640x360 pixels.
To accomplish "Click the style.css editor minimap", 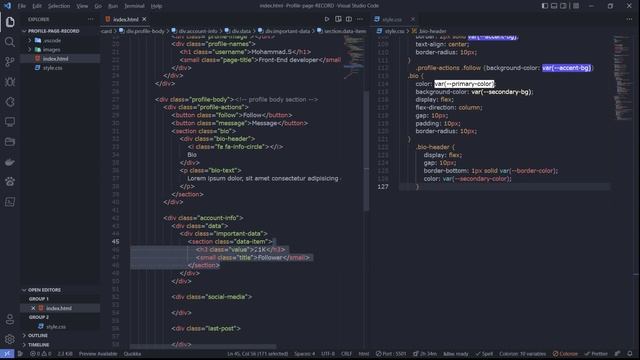I will [622, 78].
